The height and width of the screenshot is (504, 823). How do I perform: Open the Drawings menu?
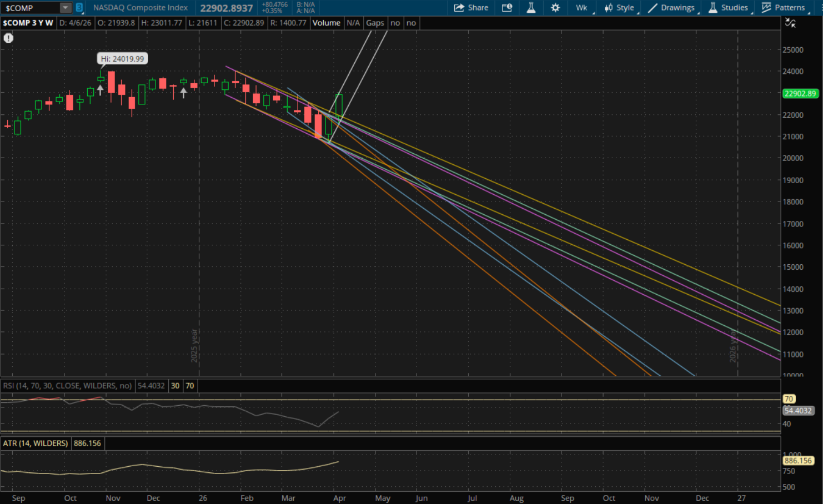point(671,8)
